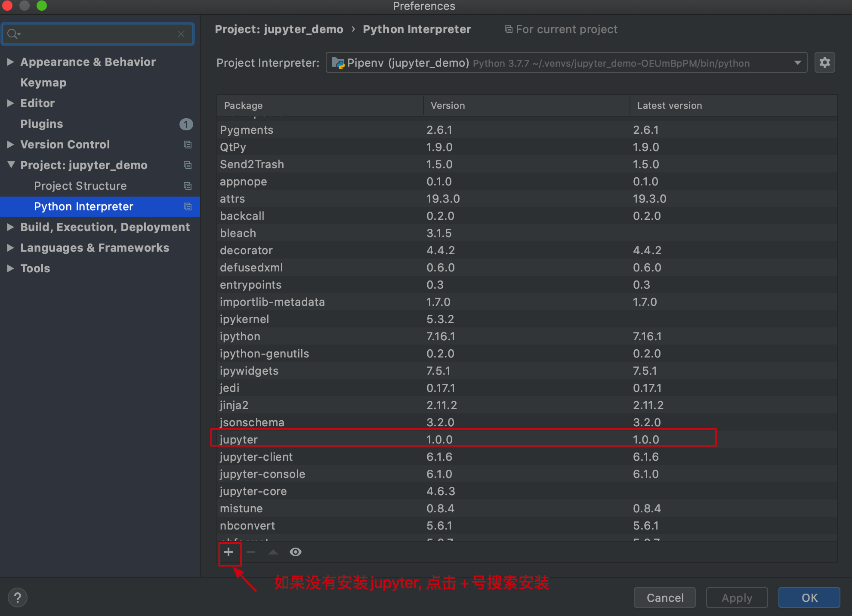Select the jinja2 package row
Viewport: 852px width, 616px height.
(x=527, y=405)
